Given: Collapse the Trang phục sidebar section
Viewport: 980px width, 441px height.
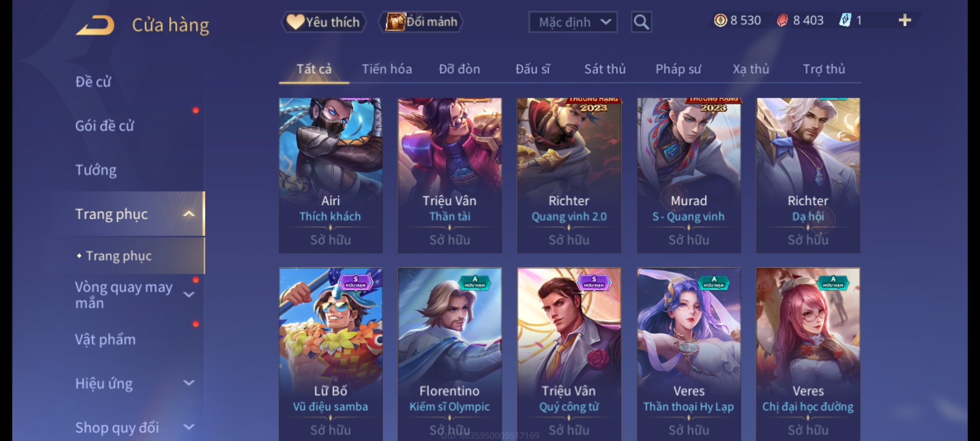Looking at the screenshot, I should tap(189, 214).
